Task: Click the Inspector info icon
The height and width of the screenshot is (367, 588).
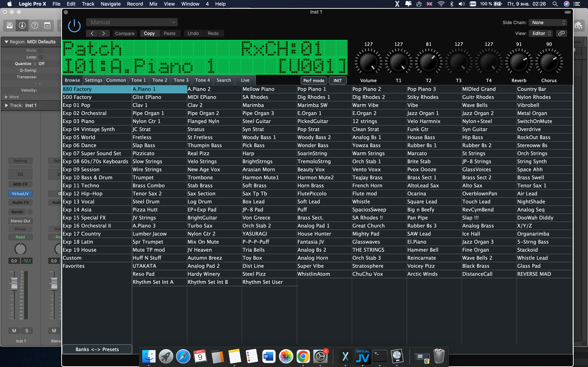Action: click(x=22, y=25)
